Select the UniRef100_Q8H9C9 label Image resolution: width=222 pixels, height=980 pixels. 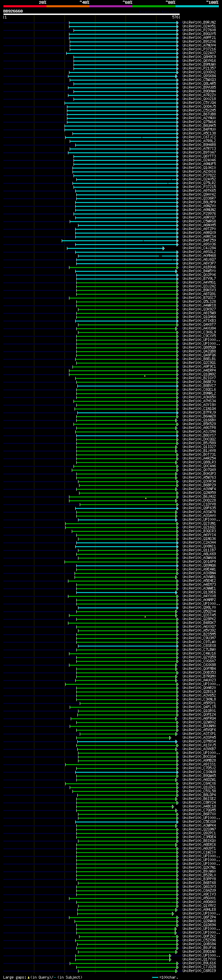(x=199, y=57)
